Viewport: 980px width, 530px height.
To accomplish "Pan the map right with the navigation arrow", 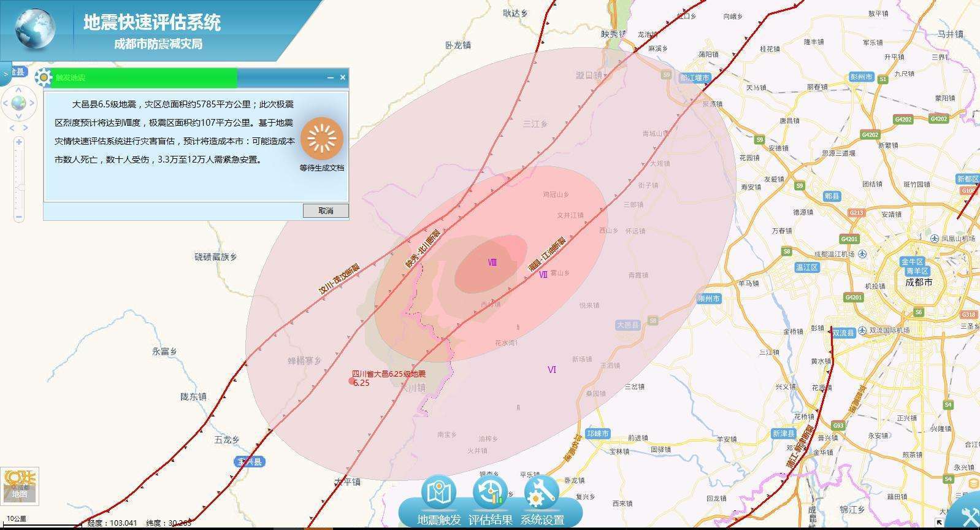I will click(32, 103).
